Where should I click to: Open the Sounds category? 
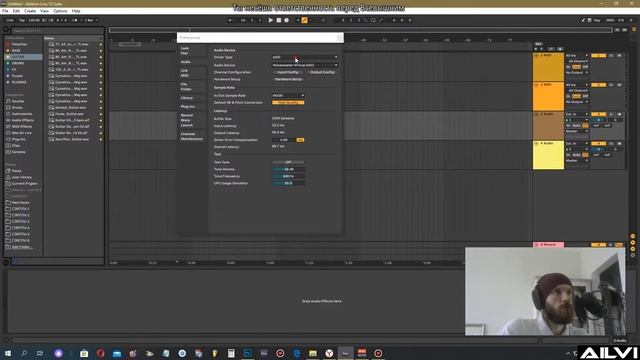click(x=18, y=101)
